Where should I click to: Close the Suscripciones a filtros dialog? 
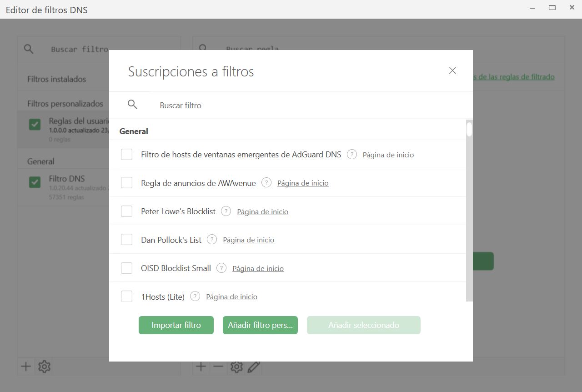tap(452, 70)
